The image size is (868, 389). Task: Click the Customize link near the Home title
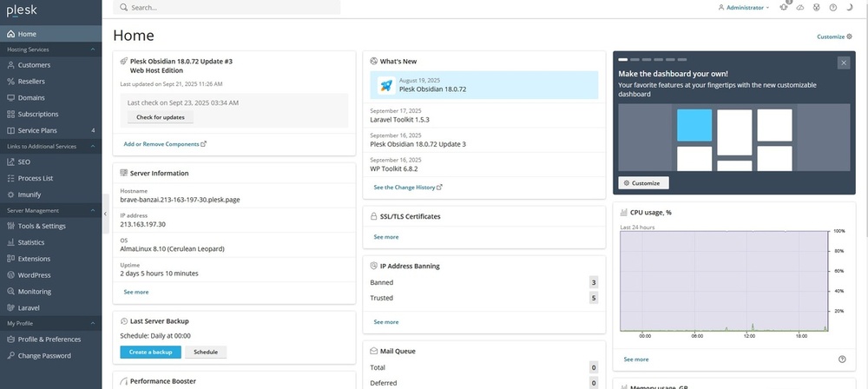point(835,36)
